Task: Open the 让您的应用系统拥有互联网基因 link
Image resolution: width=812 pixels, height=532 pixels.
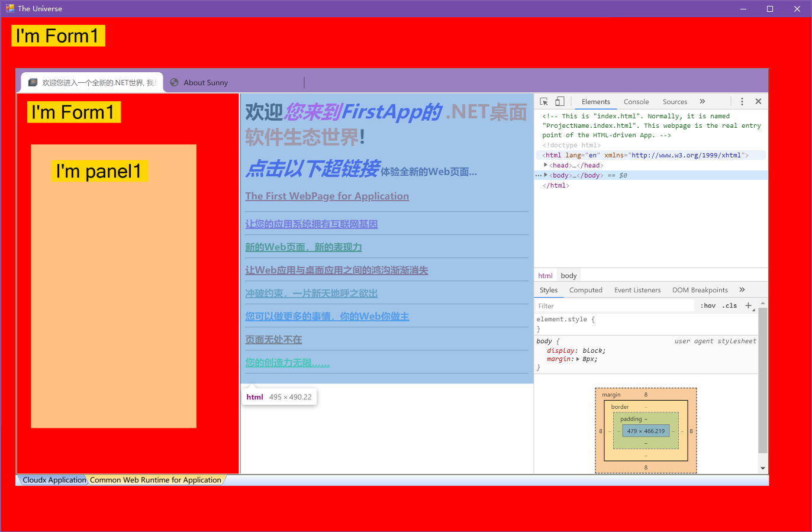Action: [311, 224]
